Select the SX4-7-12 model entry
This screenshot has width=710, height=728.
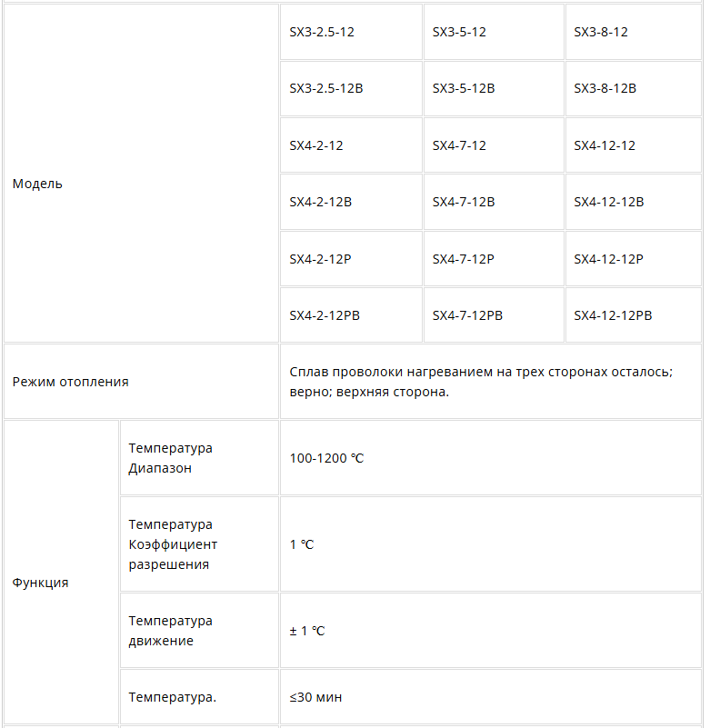click(494, 145)
